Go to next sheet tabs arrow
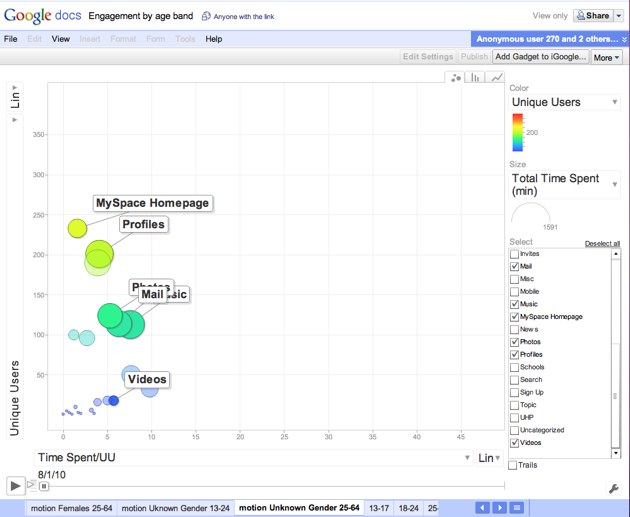The image size is (630, 517). pos(499,508)
